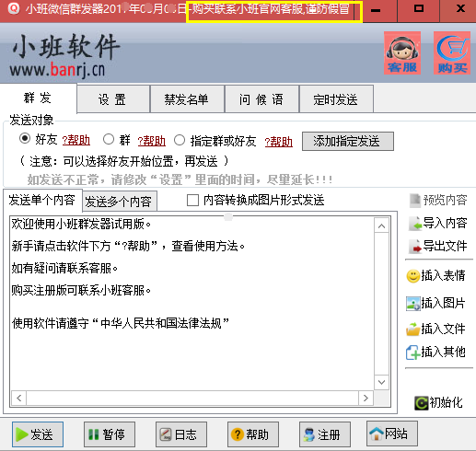Viewport: 476px width, 451px height.
Task: Open 帮助 help at the bottom
Action: [253, 434]
